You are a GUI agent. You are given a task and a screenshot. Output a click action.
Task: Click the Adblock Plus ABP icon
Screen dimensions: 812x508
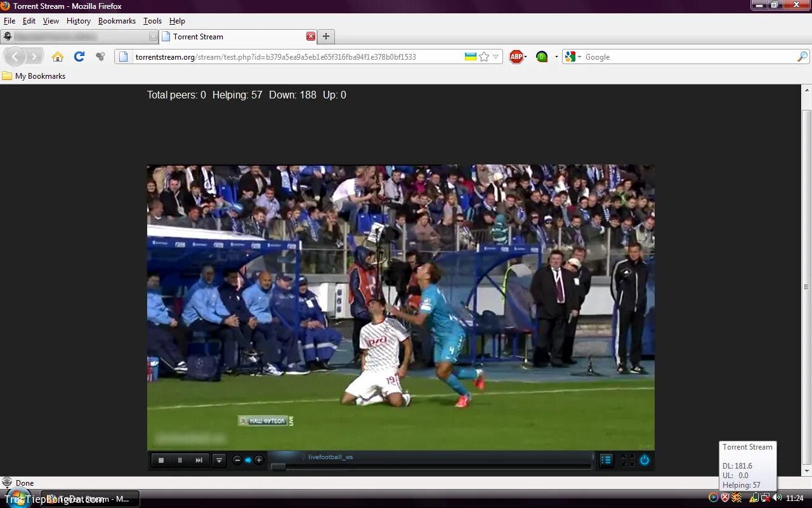(516, 57)
